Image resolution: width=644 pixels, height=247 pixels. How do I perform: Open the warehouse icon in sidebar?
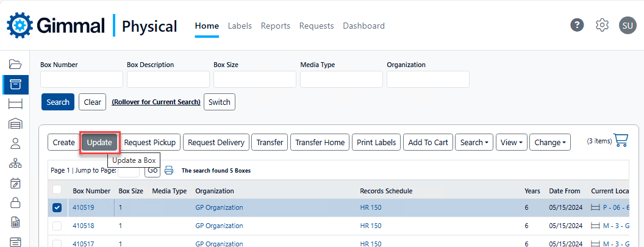pos(15,124)
